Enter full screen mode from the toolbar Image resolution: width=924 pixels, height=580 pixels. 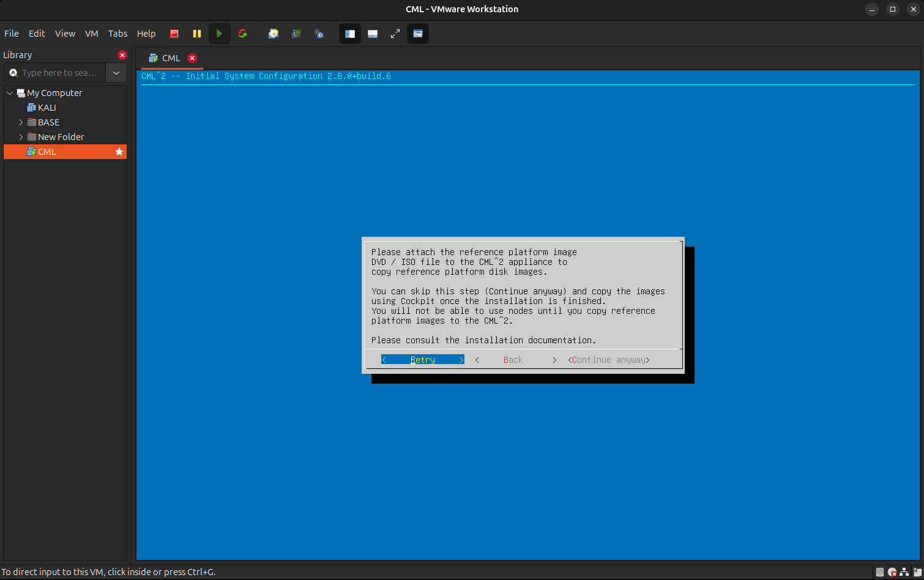[x=395, y=34]
